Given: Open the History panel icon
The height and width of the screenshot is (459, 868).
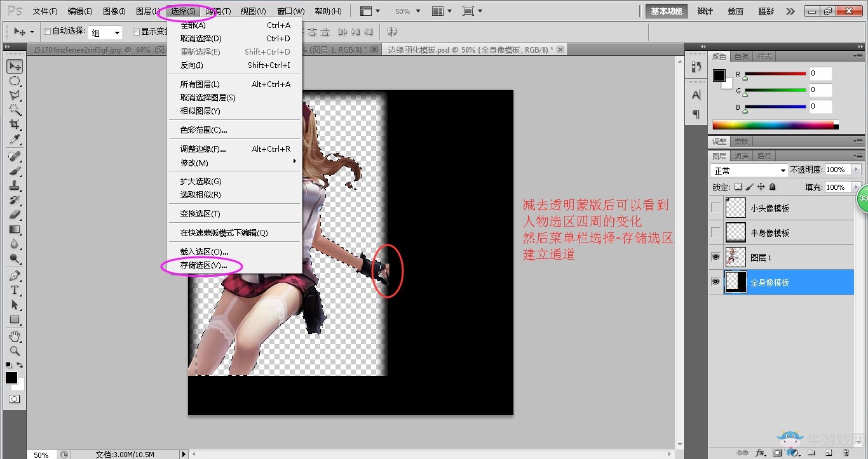Looking at the screenshot, I should pos(696,67).
